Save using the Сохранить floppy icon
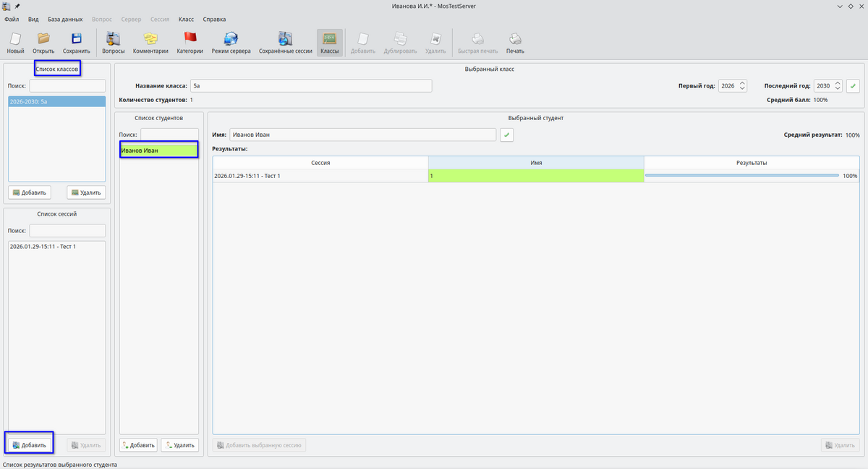This screenshot has height=469, width=868. (x=76, y=43)
